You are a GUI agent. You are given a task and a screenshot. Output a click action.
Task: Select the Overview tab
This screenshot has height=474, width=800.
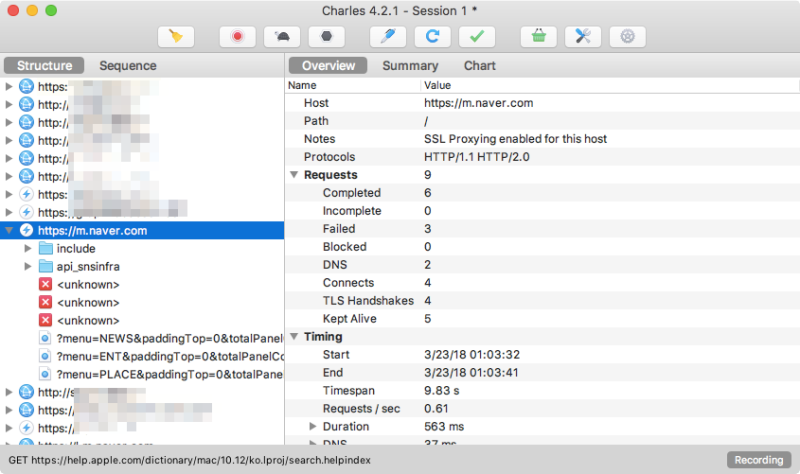click(x=328, y=65)
